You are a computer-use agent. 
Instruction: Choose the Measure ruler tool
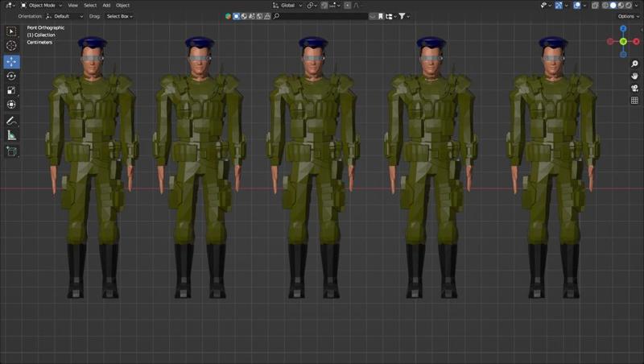coord(11,135)
